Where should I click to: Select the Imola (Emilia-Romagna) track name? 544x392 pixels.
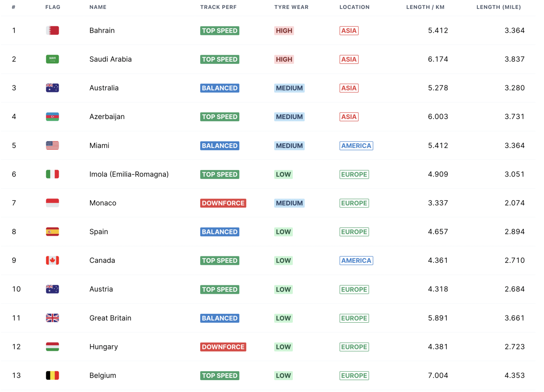point(129,174)
